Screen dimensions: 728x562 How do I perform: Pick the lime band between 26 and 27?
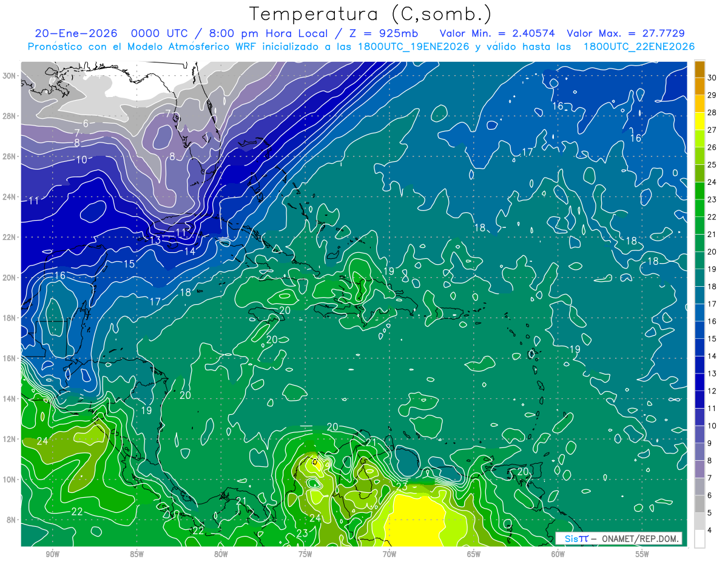[699, 139]
